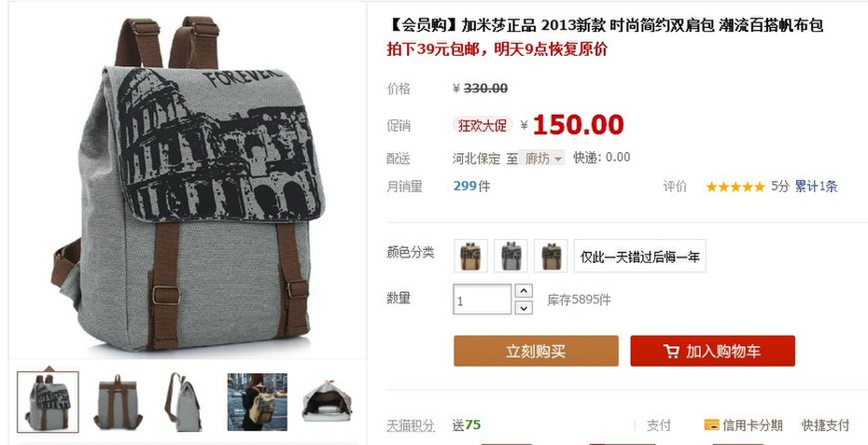Viewport: 868px width, 445px height.
Task: Decrease quantity with the down arrow
Action: pos(524,308)
